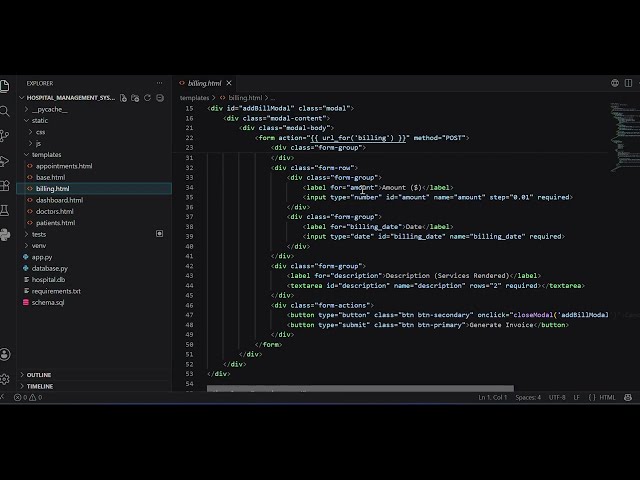Collapse all folders in explorer

(x=160, y=98)
